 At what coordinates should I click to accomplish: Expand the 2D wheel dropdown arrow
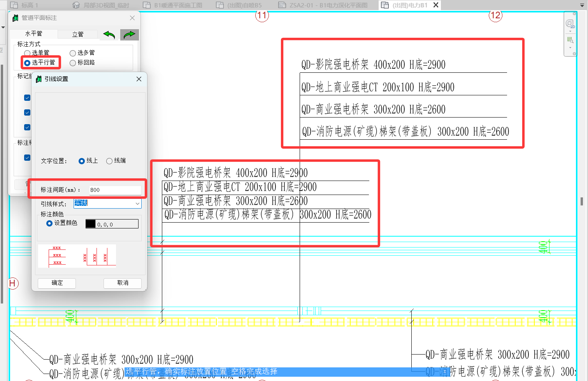pyautogui.click(x=570, y=31)
